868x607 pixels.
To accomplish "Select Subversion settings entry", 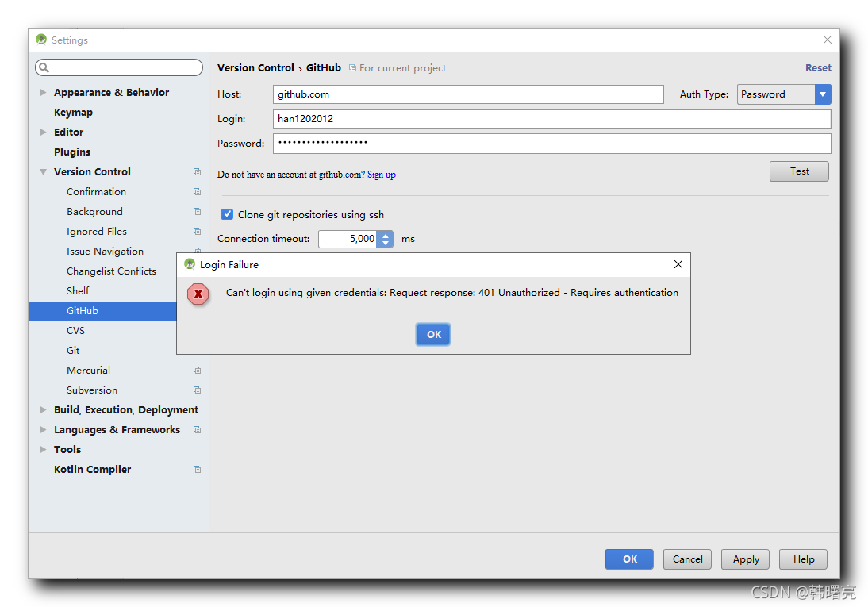I will point(92,390).
